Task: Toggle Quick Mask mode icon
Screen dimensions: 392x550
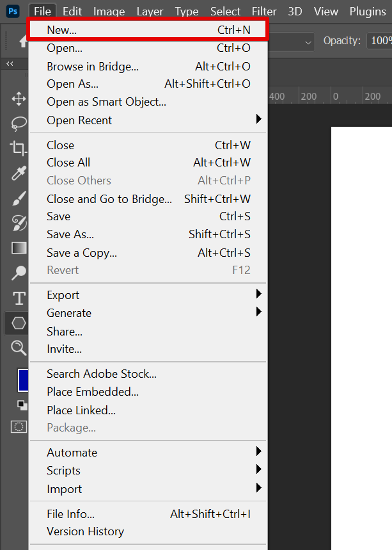Action: pos(19,426)
